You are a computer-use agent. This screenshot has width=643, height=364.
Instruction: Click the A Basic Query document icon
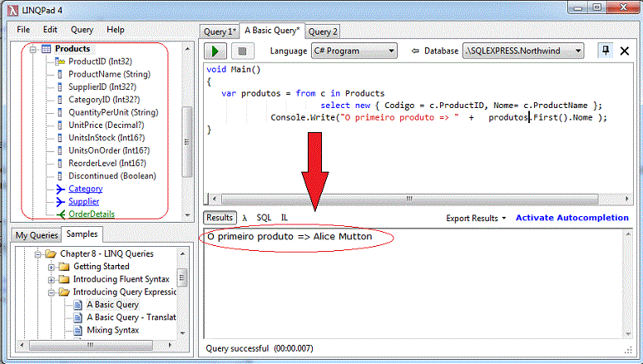(x=78, y=305)
